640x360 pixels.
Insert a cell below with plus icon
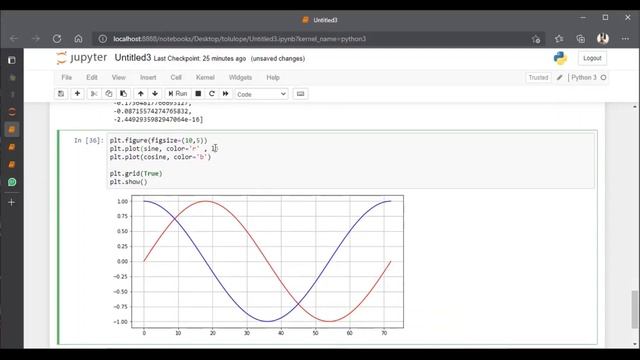(x=77, y=94)
